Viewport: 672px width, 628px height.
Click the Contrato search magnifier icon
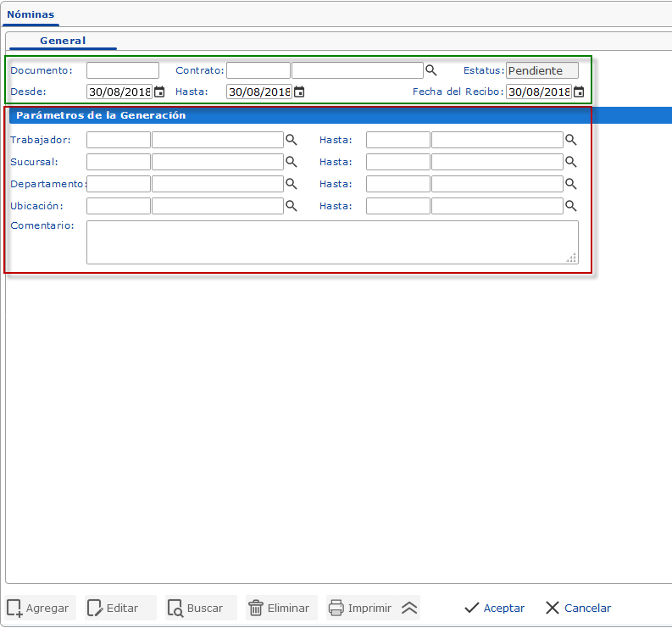coord(430,70)
